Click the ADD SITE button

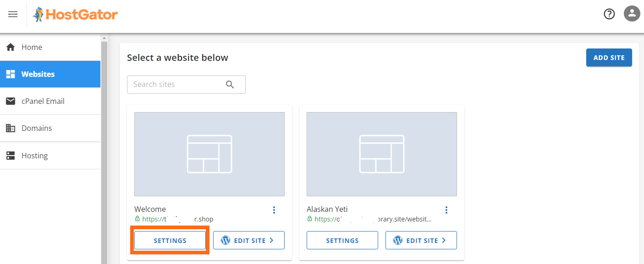coord(609,57)
